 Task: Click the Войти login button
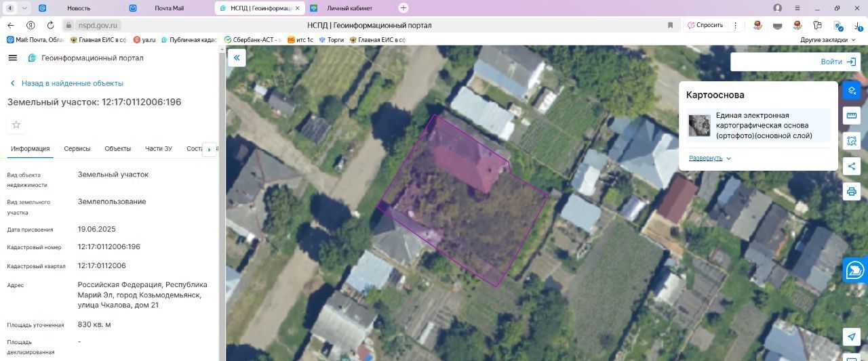[838, 62]
